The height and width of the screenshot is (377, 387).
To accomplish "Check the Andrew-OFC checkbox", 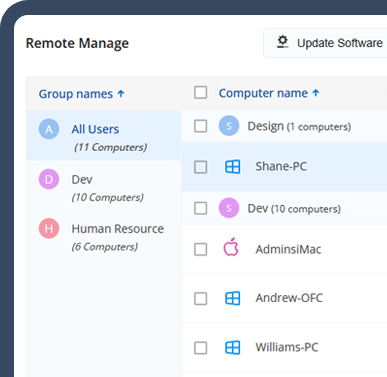I will click(x=200, y=298).
